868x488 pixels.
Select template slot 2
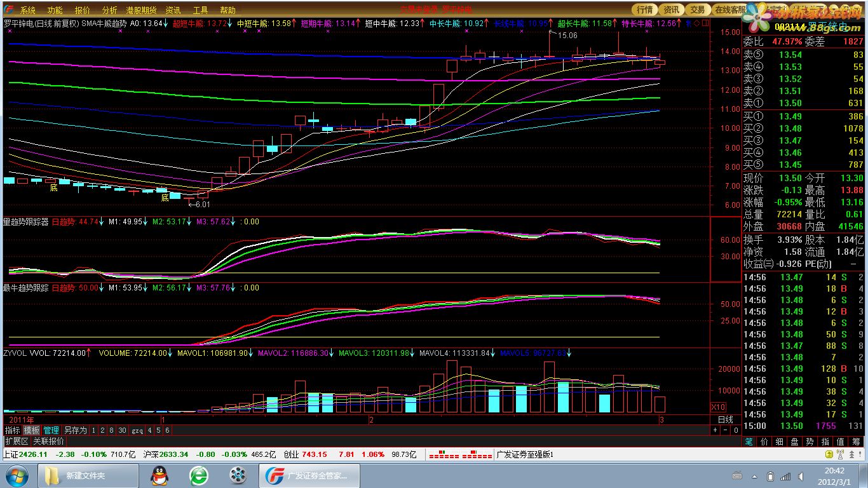[x=102, y=430]
